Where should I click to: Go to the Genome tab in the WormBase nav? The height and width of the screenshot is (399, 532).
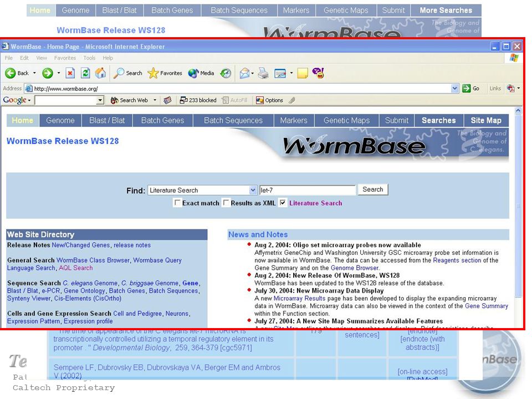tap(60, 120)
